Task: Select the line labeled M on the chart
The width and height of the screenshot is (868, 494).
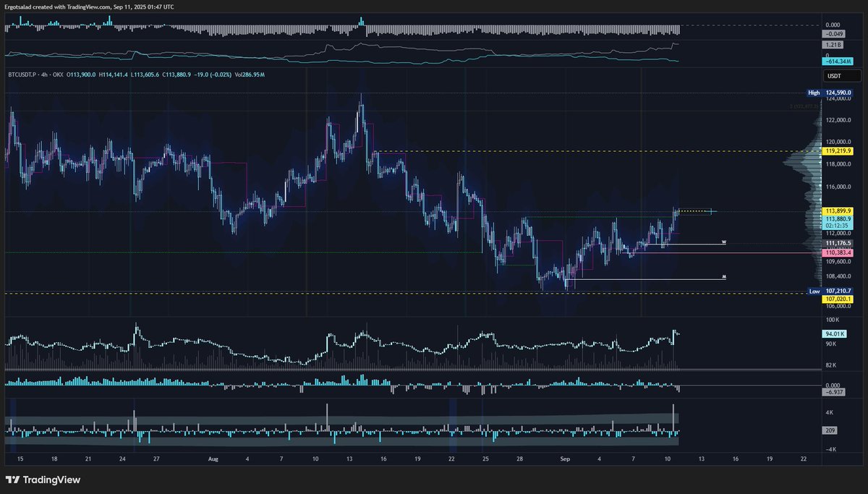Action: point(723,276)
